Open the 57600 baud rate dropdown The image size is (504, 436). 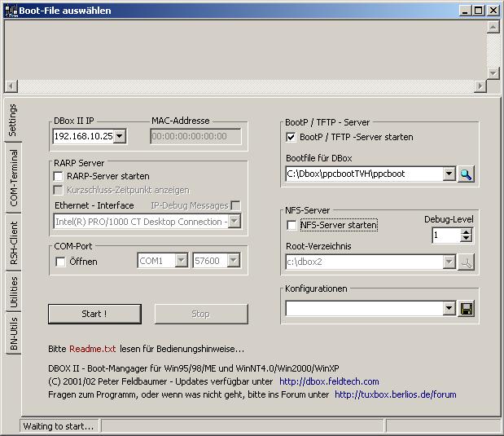[x=234, y=260]
